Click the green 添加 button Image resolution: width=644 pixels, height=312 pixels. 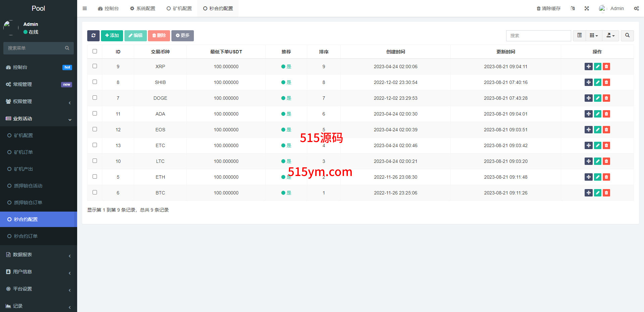112,36
